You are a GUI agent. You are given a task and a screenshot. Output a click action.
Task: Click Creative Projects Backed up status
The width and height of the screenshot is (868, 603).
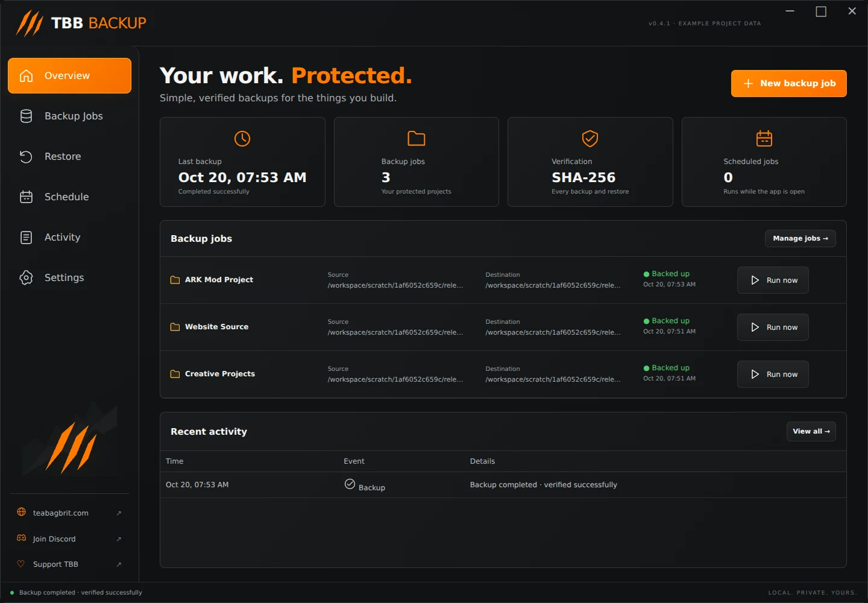(x=667, y=368)
